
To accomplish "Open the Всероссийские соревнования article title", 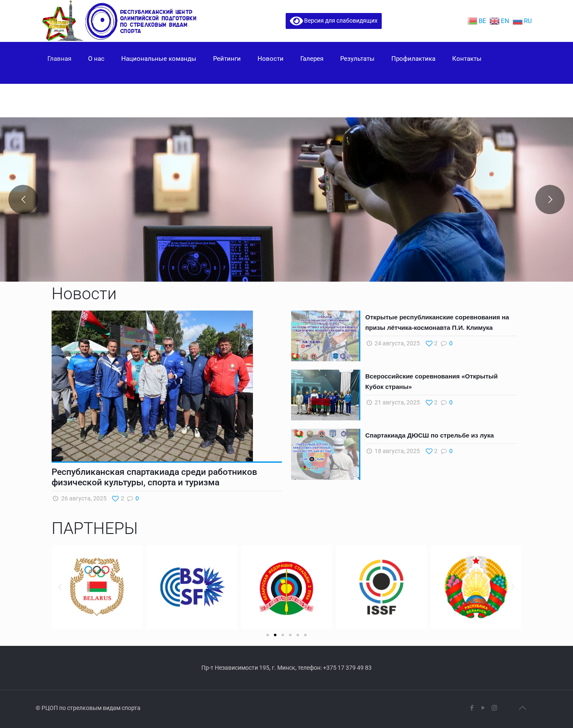I will click(x=431, y=381).
